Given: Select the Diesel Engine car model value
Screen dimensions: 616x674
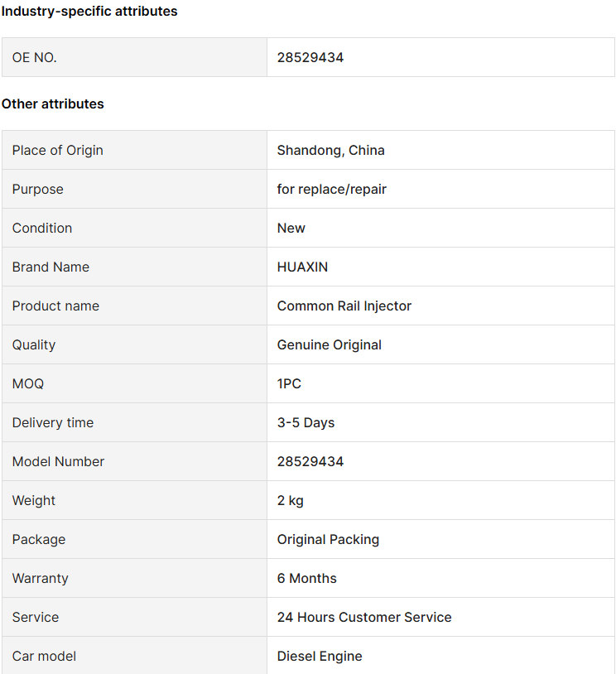Looking at the screenshot, I should pyautogui.click(x=320, y=657).
